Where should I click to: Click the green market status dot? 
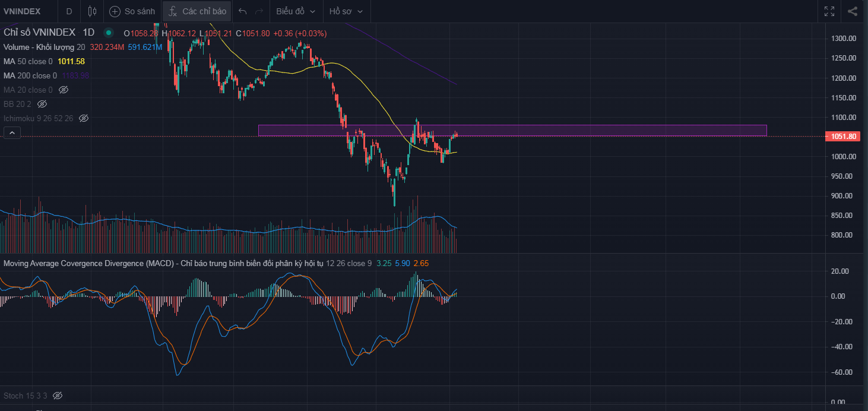tap(108, 33)
